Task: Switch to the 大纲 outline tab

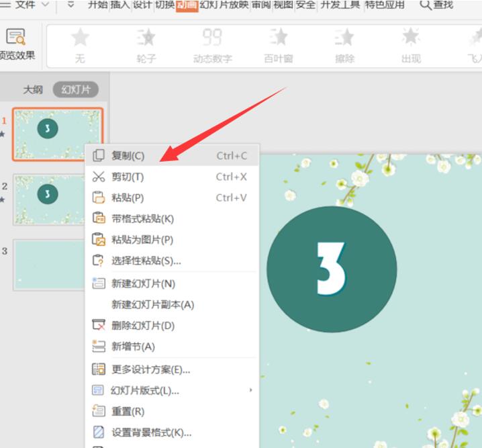Action: pyautogui.click(x=33, y=90)
